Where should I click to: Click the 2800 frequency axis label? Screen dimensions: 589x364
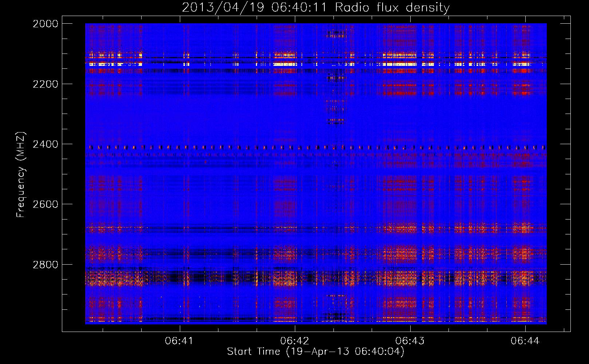[x=46, y=265]
